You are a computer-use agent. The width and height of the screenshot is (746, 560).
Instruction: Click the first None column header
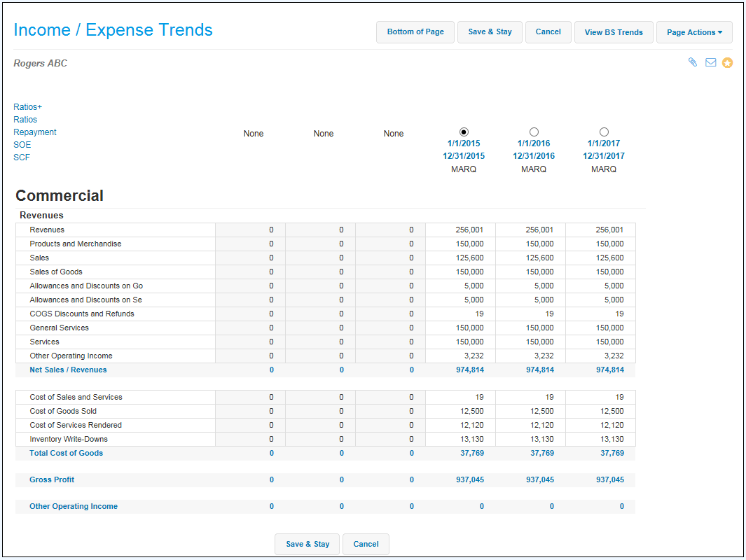(x=254, y=134)
